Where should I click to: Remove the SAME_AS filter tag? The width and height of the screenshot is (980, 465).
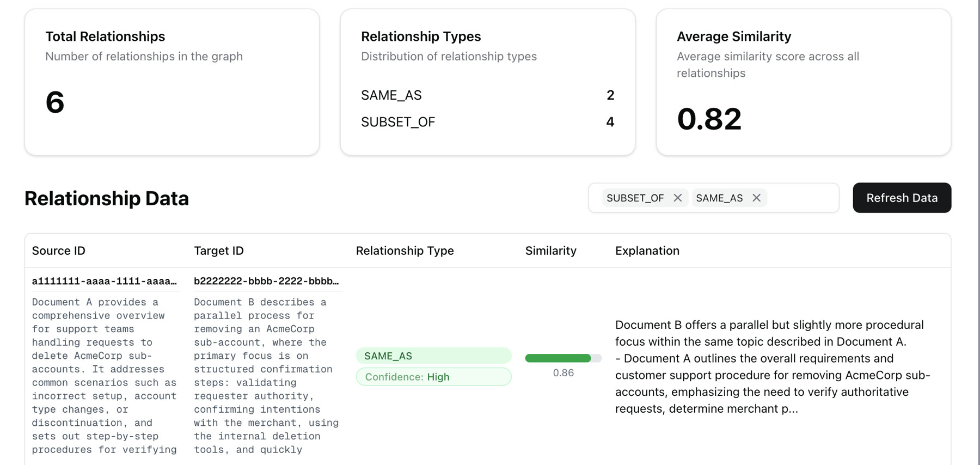point(756,198)
